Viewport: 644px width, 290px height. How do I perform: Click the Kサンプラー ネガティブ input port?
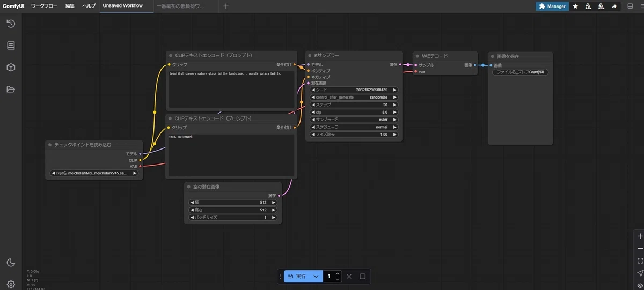308,77
